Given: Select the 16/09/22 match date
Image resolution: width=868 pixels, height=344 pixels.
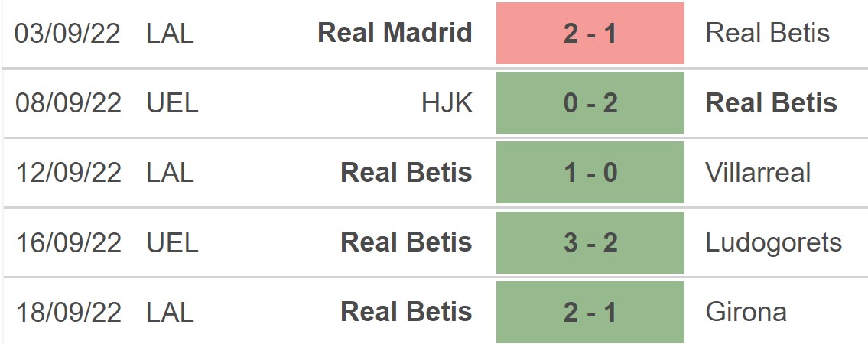Looking at the screenshot, I should coord(68,242).
